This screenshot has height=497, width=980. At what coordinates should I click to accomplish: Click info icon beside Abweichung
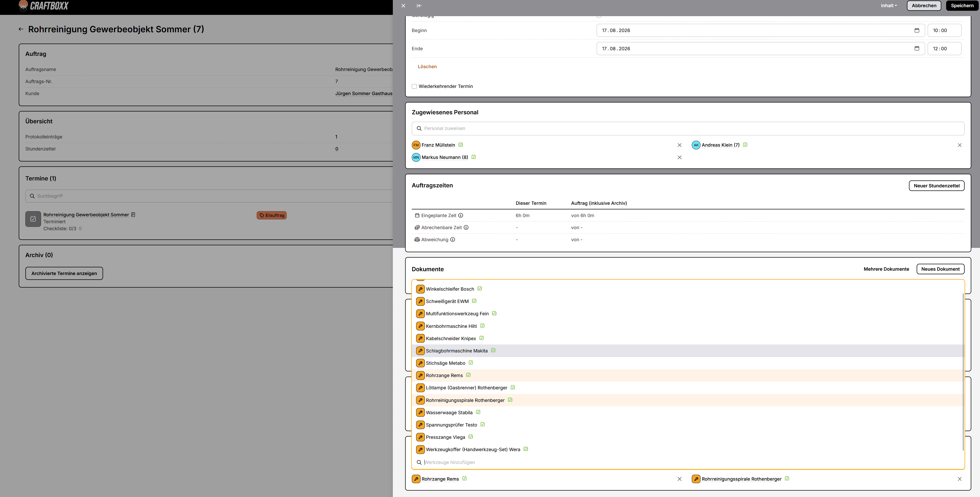(453, 240)
